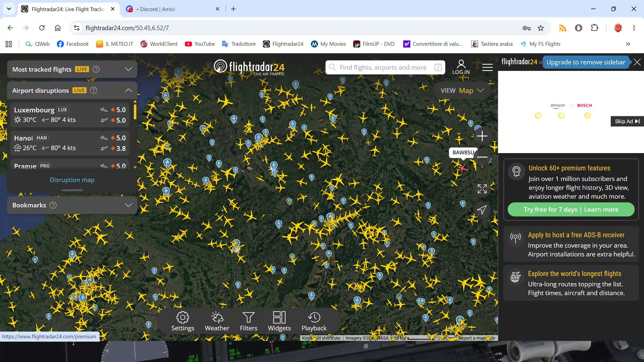Select the Flightradar24 browser tab

coord(68,9)
